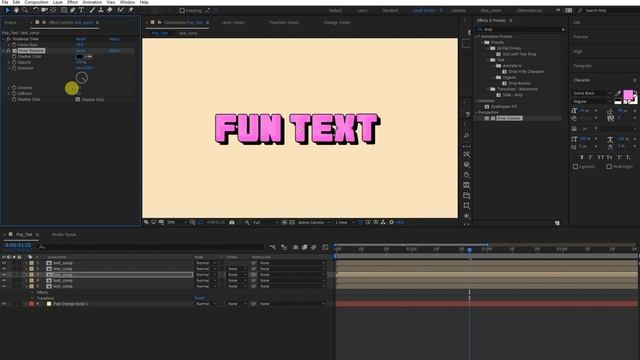Select the Clone Stamp tool
Screen dimensions: 640x360
[101, 10]
